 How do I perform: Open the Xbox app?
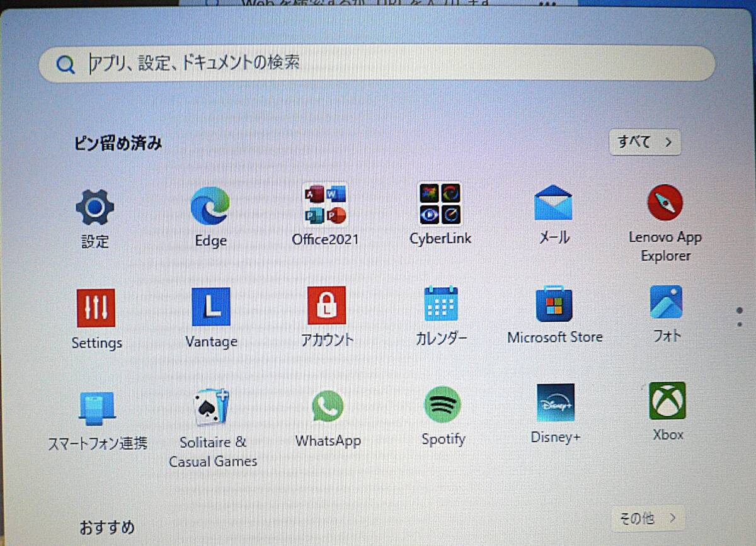pos(667,403)
